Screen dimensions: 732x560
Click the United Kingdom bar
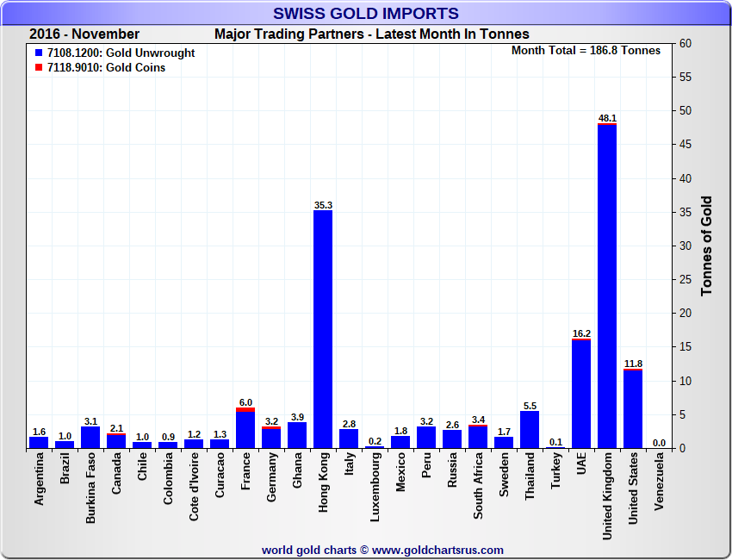(606, 286)
